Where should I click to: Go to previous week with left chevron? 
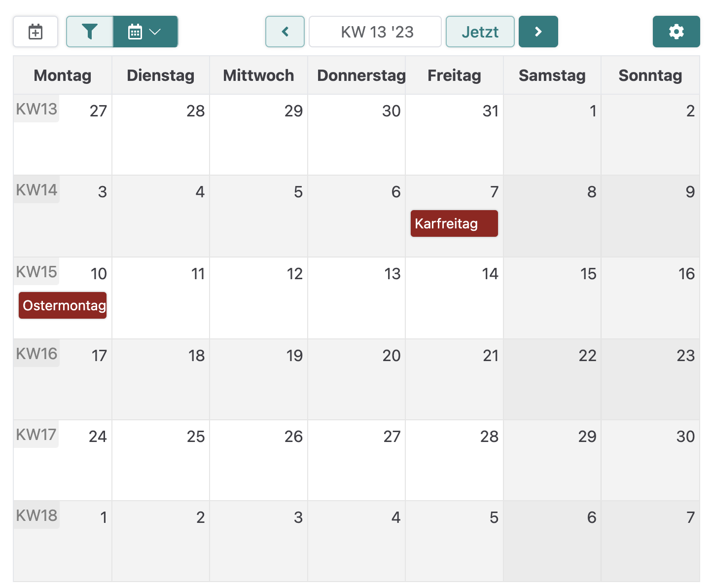(285, 32)
